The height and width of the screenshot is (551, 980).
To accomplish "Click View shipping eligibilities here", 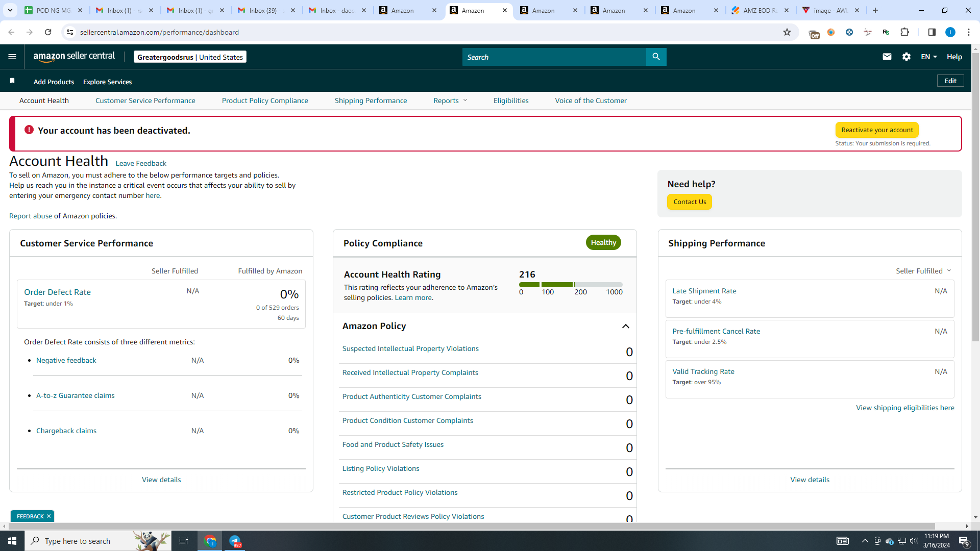I will point(905,408).
